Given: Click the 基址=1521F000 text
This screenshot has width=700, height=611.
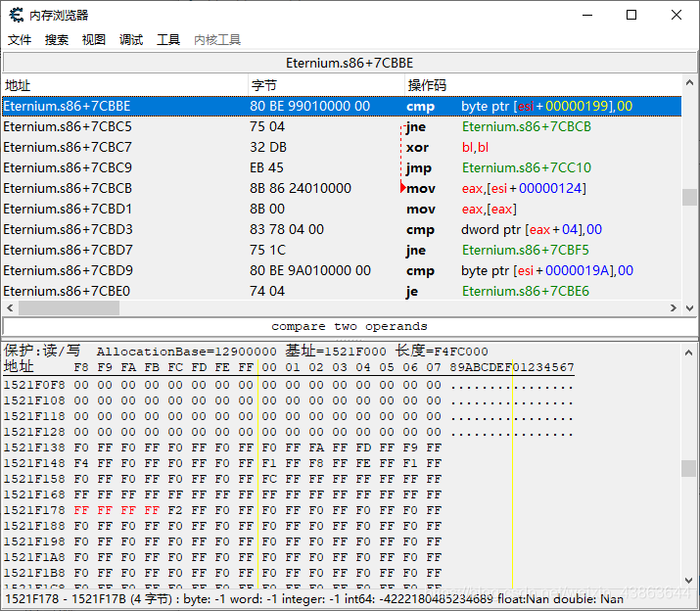Looking at the screenshot, I should [x=336, y=352].
